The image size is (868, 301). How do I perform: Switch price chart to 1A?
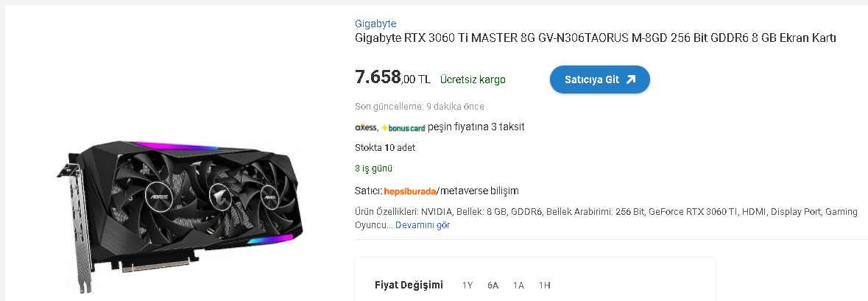click(518, 286)
